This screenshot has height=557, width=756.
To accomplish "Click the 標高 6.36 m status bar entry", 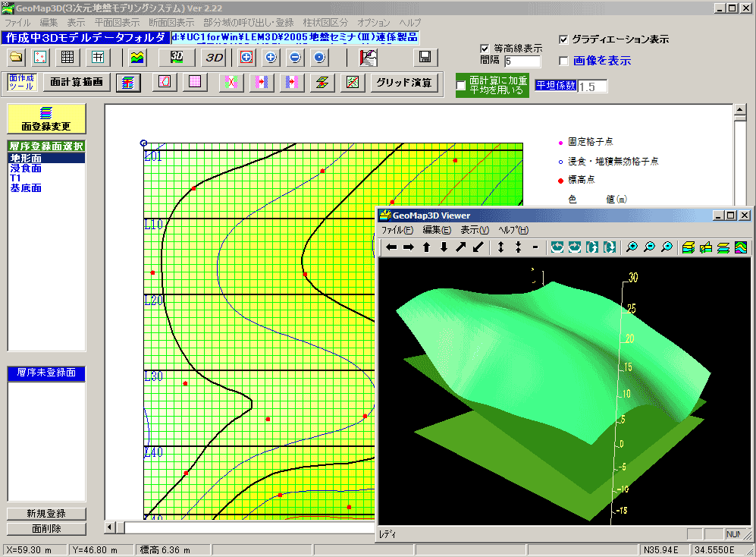I will click(x=172, y=549).
